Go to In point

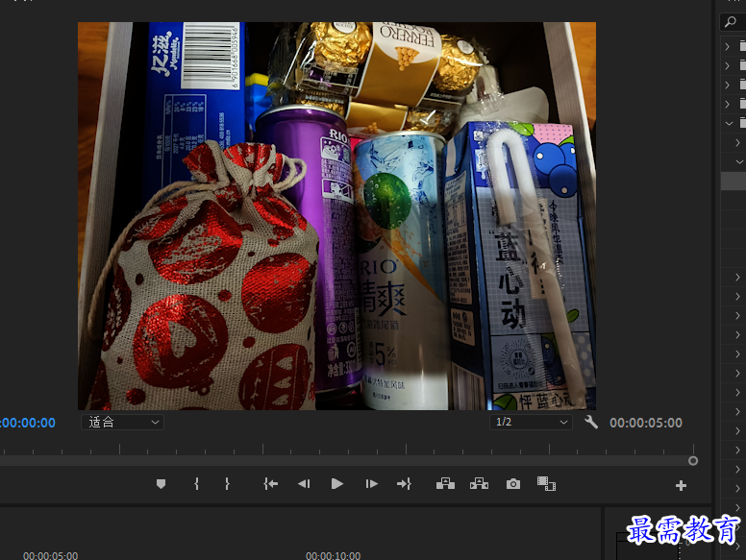(x=271, y=484)
